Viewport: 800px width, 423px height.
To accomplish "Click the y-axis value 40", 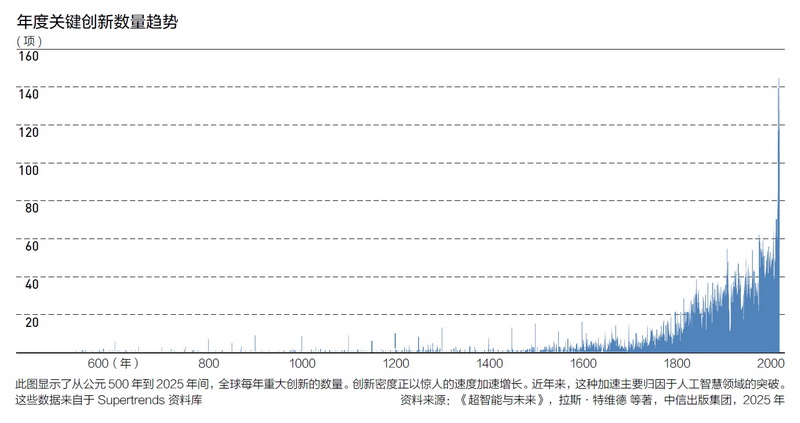I will pos(32,284).
